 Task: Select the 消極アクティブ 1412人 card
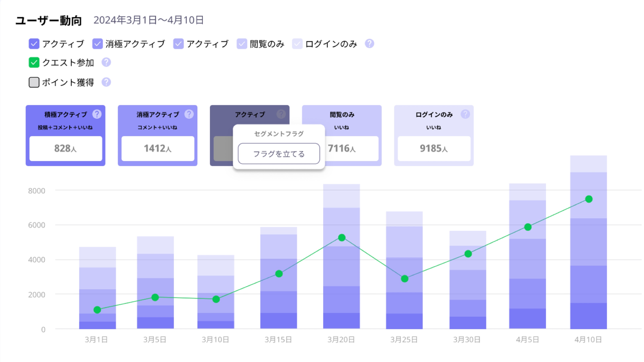click(158, 136)
